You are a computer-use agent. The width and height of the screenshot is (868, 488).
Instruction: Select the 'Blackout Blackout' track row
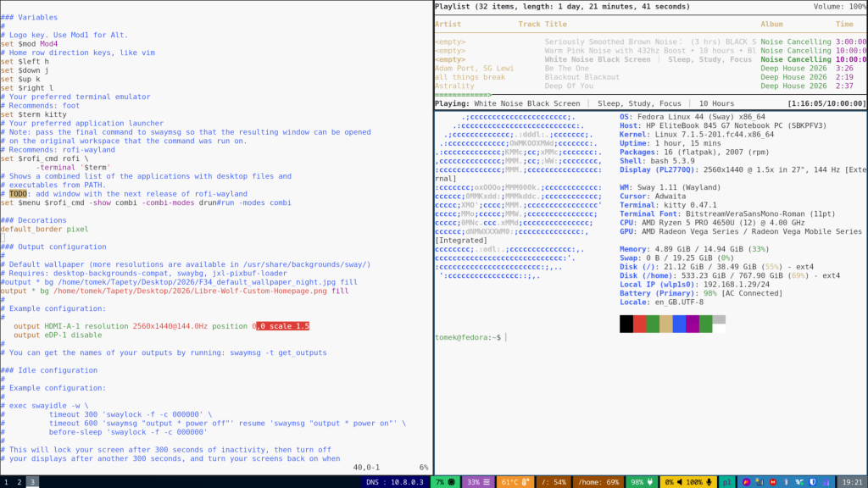[650, 77]
